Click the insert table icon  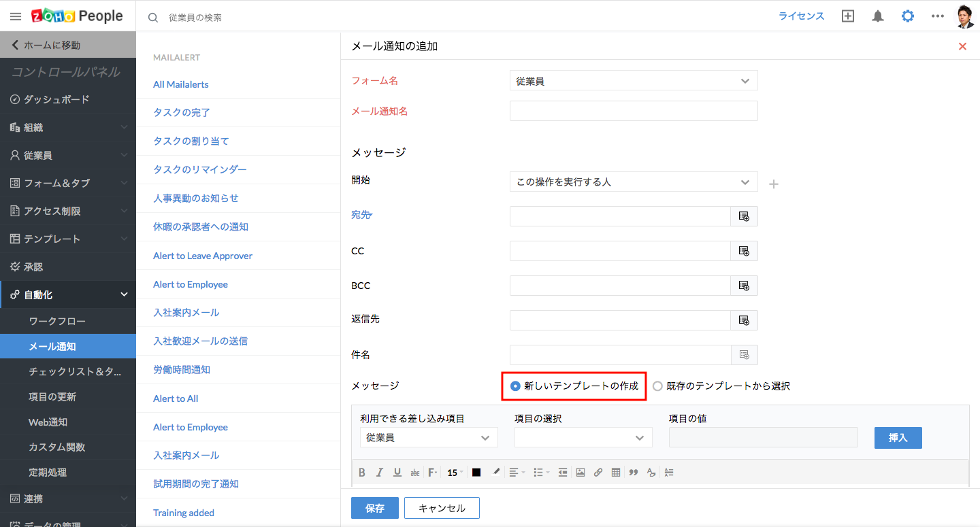point(616,473)
